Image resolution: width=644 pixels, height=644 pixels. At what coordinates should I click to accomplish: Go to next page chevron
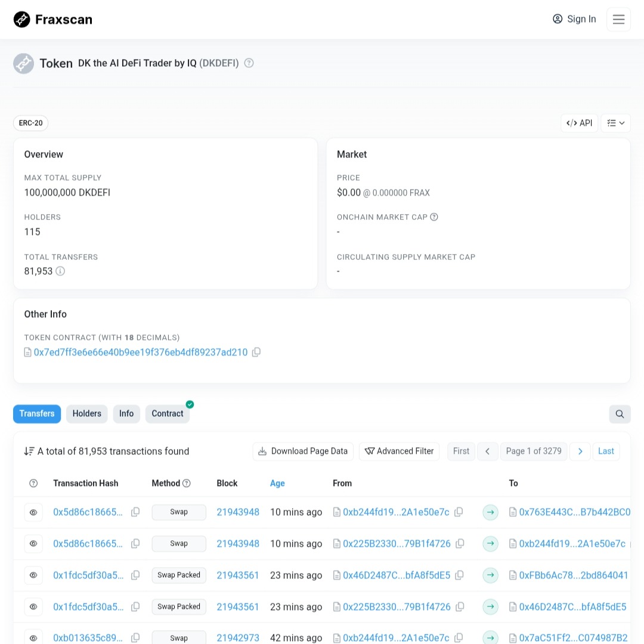pos(580,451)
